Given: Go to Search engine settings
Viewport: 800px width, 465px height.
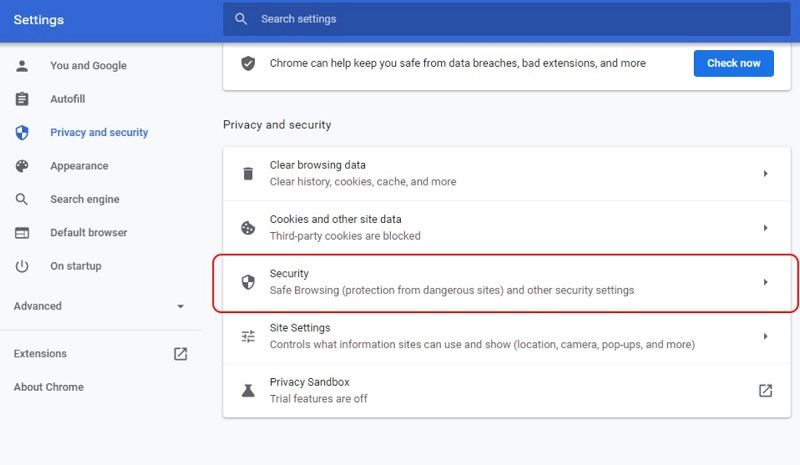Looking at the screenshot, I should coord(84,199).
